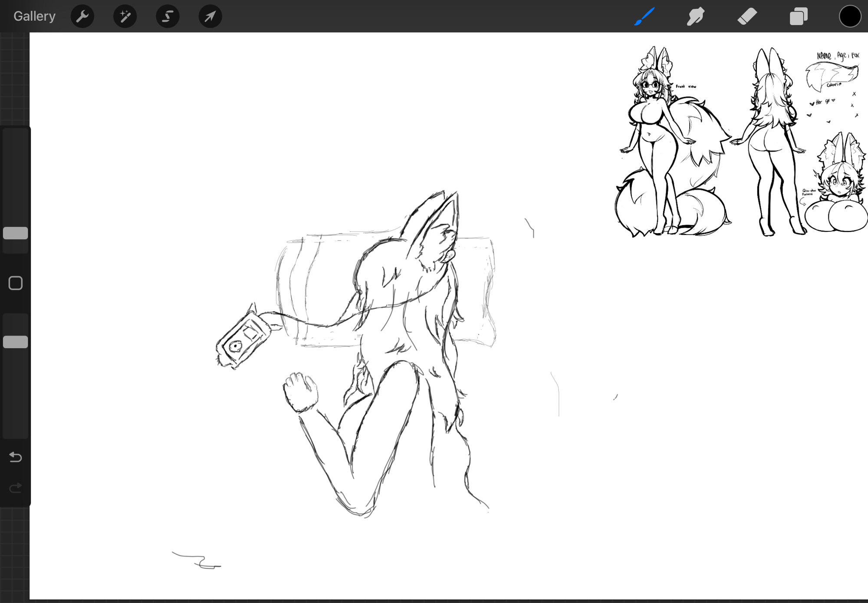
Task: Click the brush size slider handle
Action: coord(16,233)
